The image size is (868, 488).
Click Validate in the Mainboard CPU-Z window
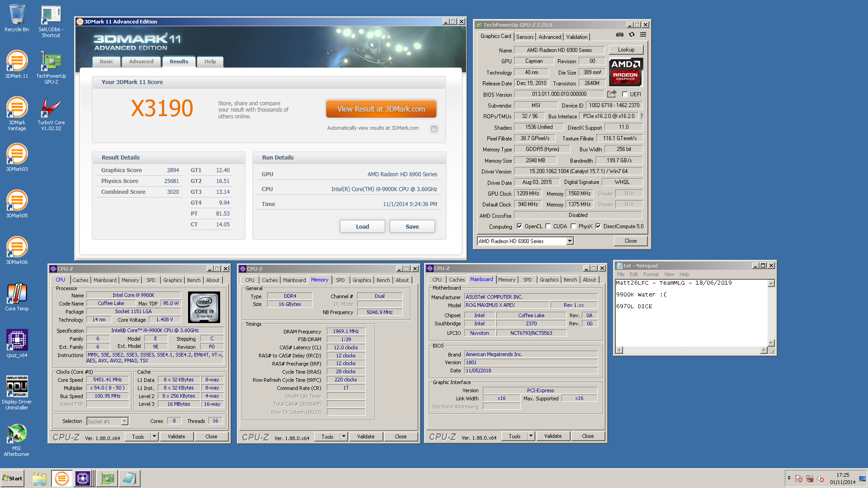(553, 436)
